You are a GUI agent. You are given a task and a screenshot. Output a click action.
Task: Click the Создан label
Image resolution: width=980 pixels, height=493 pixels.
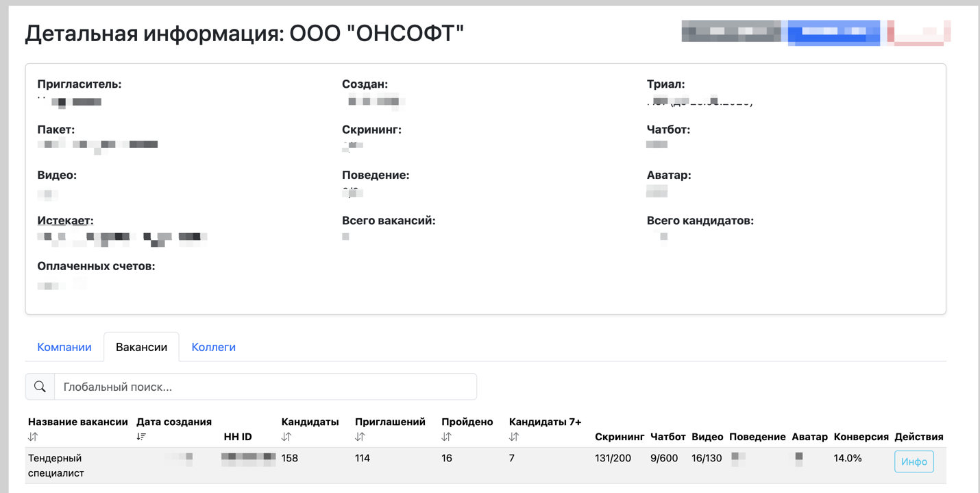tap(365, 84)
